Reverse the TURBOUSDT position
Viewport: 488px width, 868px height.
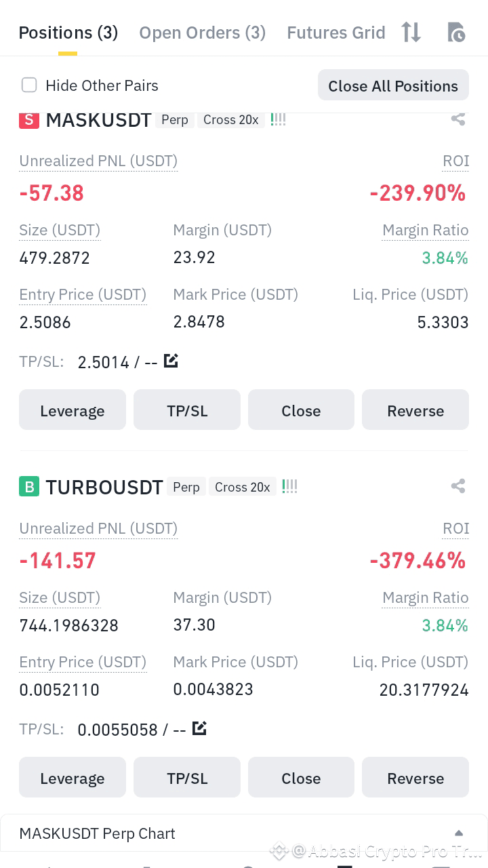[x=415, y=778]
